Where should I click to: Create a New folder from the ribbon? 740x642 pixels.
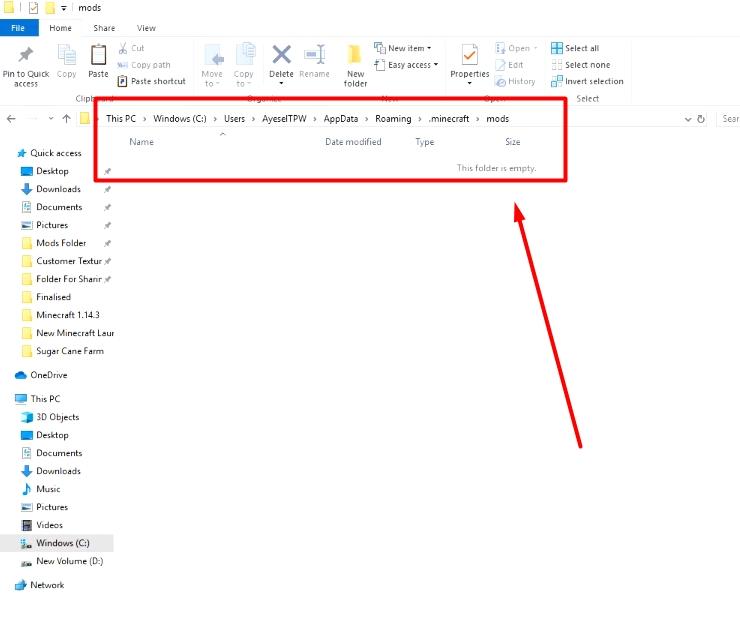(x=355, y=66)
